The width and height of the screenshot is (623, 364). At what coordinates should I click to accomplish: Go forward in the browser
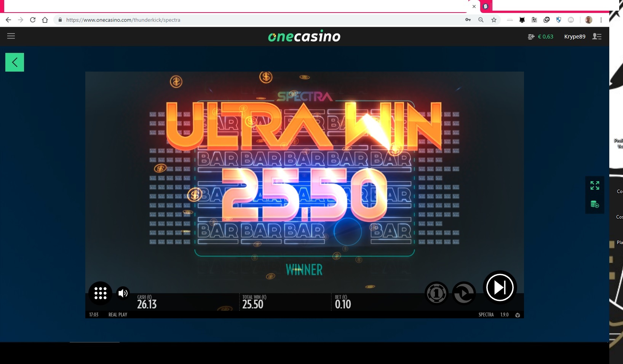point(21,20)
